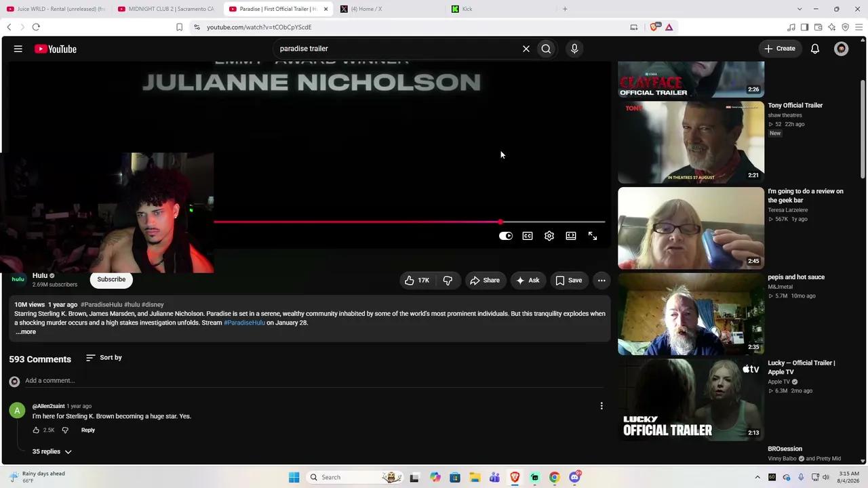The width and height of the screenshot is (868, 488).
Task: Open Clayface Official Trailer thumbnail
Action: click(x=691, y=79)
